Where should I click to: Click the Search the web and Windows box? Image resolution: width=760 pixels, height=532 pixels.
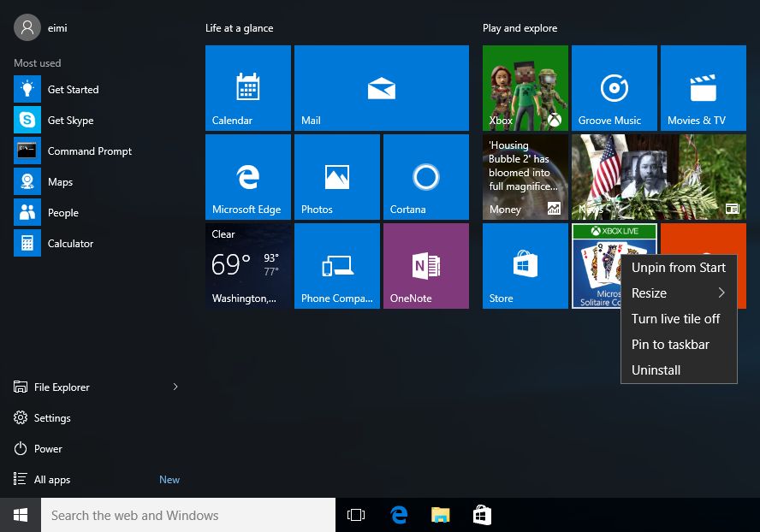[x=188, y=515]
